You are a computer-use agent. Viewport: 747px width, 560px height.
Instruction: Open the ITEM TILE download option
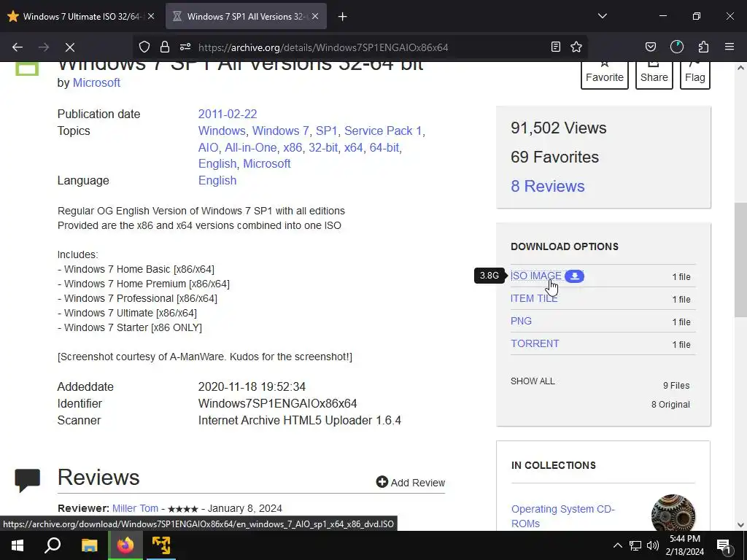tap(534, 298)
